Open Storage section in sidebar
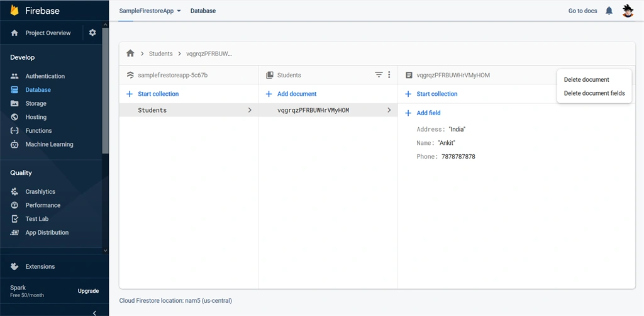The width and height of the screenshot is (644, 316). (x=36, y=104)
